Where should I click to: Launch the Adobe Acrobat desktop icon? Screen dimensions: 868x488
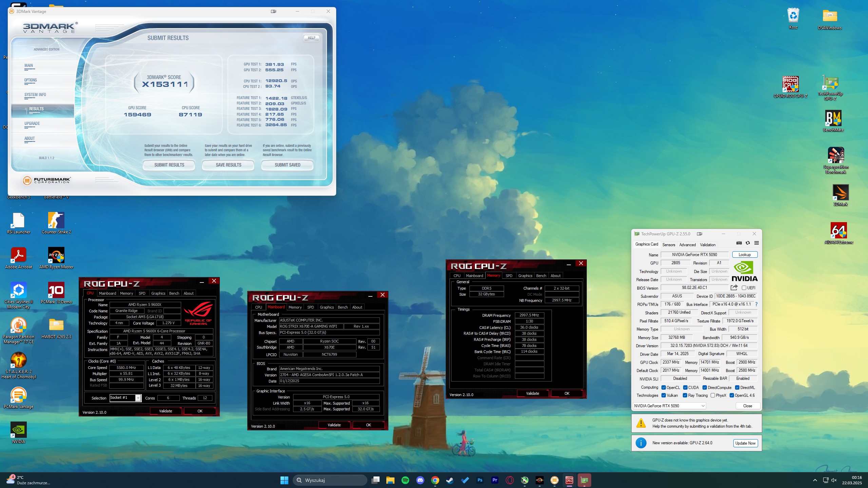pos(19,258)
